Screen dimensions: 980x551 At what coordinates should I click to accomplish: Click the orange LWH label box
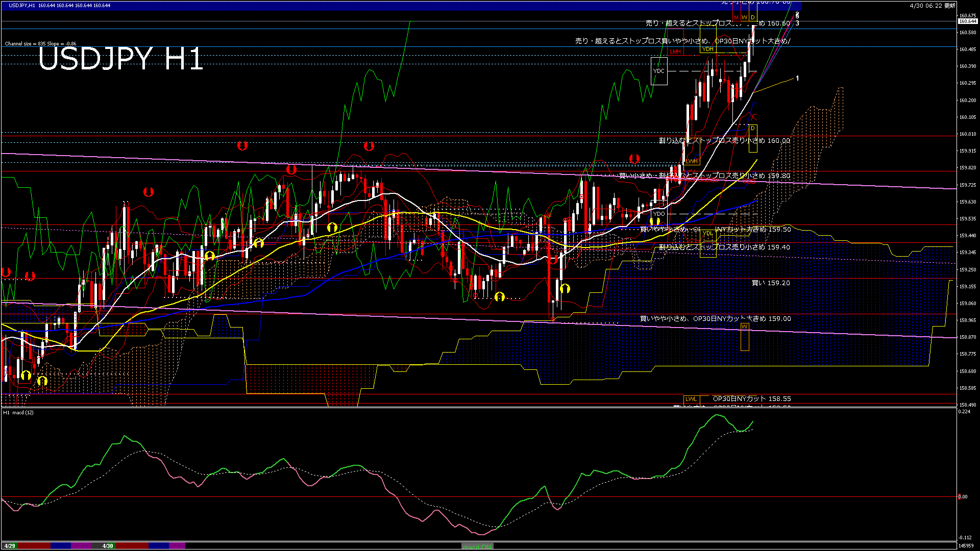point(691,161)
